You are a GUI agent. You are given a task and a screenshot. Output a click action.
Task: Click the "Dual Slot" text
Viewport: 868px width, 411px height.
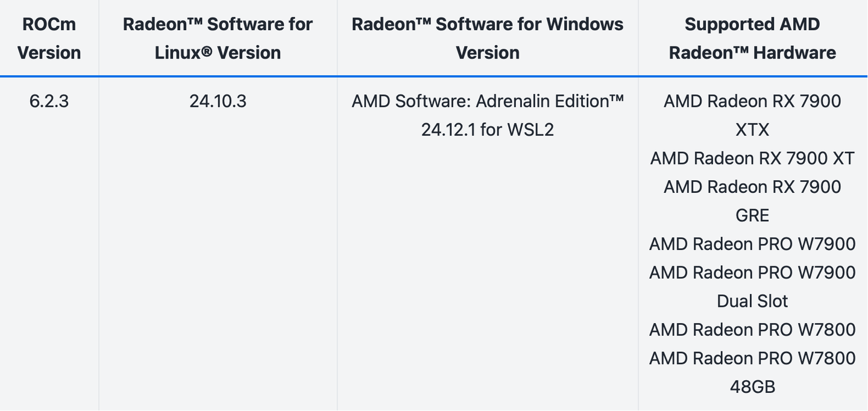pos(752,301)
